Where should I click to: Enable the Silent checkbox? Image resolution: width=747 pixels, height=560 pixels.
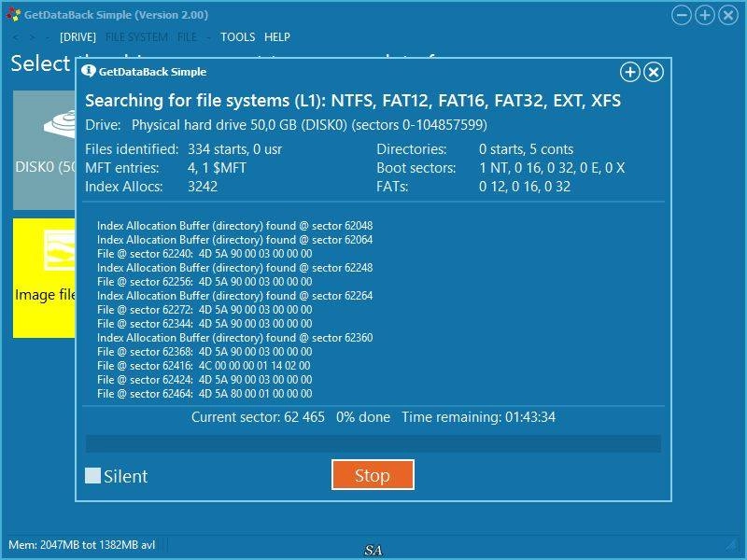(x=92, y=475)
